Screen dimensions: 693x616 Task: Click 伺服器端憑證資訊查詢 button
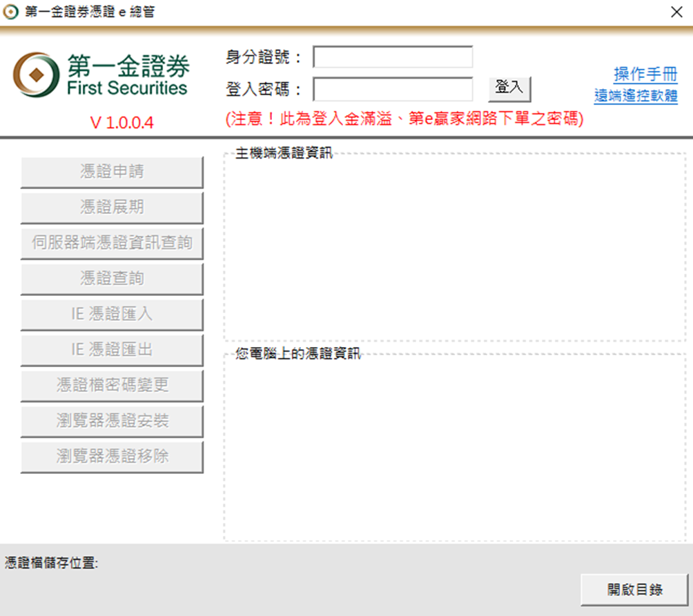112,243
